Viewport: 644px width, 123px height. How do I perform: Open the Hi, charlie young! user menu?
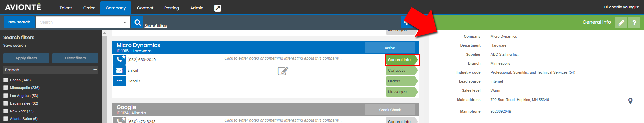click(622, 7)
